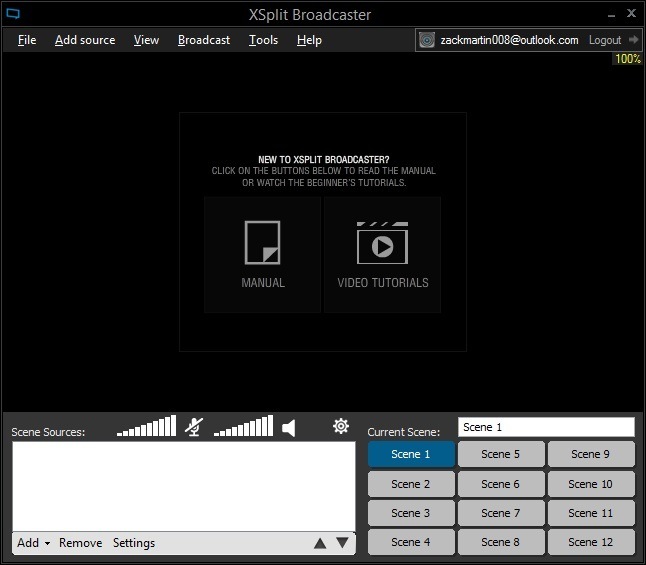Open the View menu
This screenshot has width=646, height=565.
coord(146,40)
